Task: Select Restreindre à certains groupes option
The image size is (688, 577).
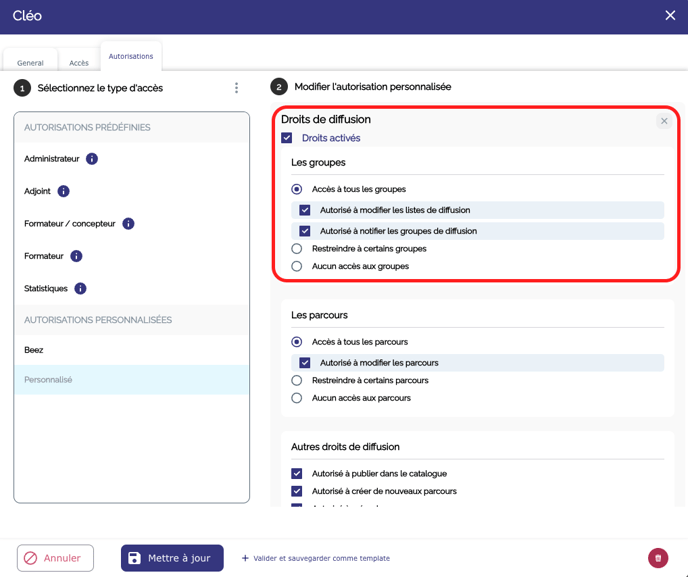Action: (297, 249)
